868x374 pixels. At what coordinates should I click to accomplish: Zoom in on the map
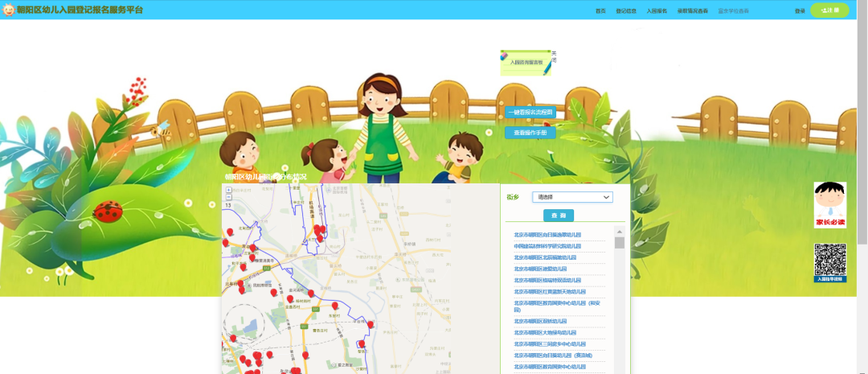pyautogui.click(x=228, y=190)
